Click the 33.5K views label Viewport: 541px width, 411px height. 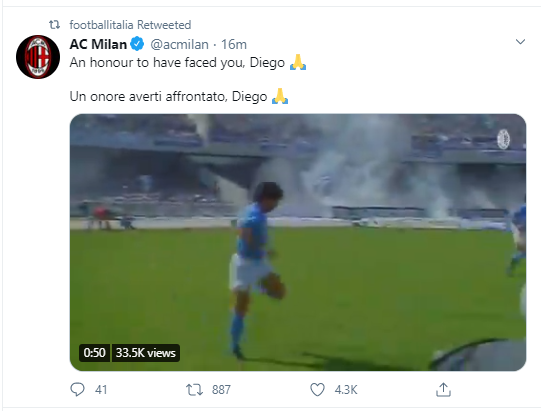coord(146,353)
